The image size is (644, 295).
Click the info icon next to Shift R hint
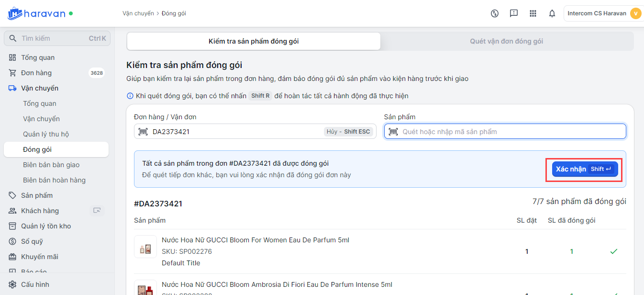(130, 96)
